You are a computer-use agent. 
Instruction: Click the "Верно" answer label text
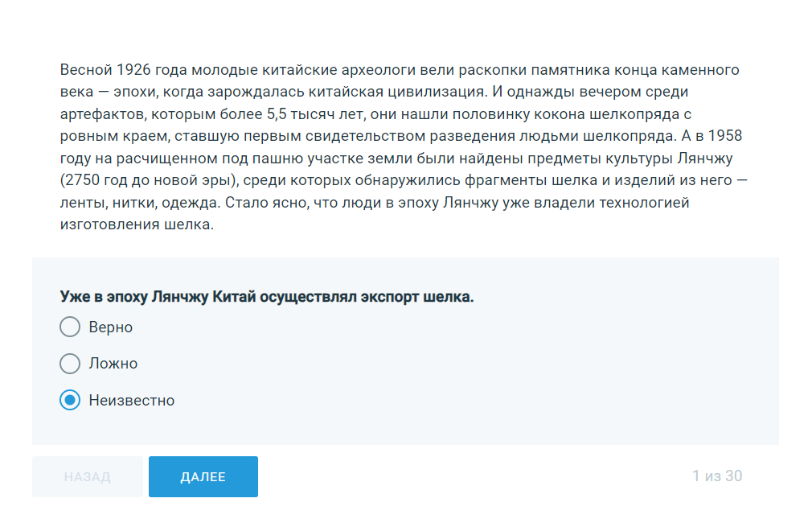[x=111, y=327]
